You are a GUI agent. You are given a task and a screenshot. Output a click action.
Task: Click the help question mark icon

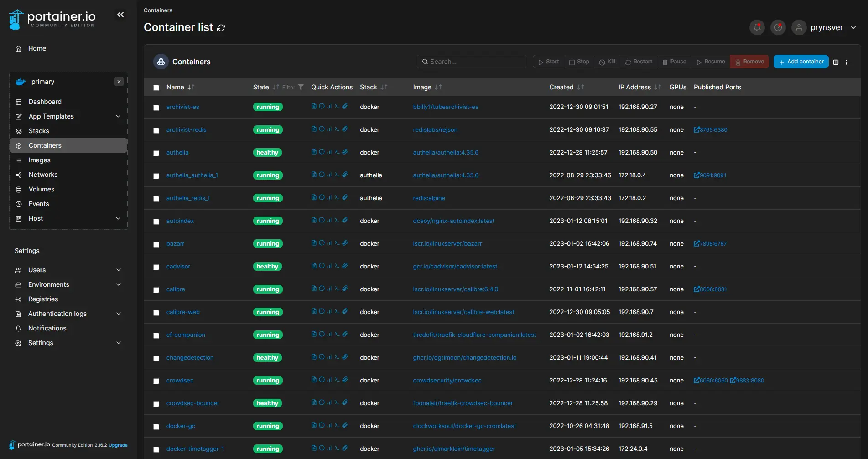[778, 27]
